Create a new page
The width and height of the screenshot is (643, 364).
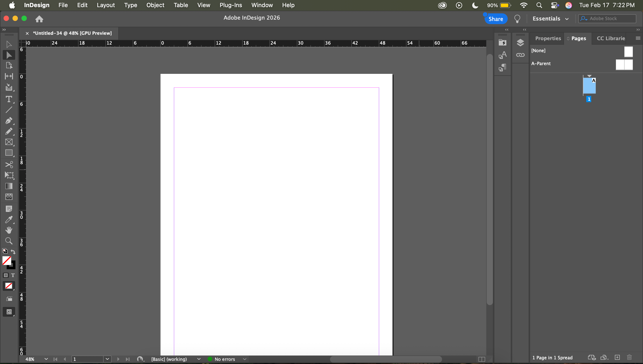[x=617, y=358]
